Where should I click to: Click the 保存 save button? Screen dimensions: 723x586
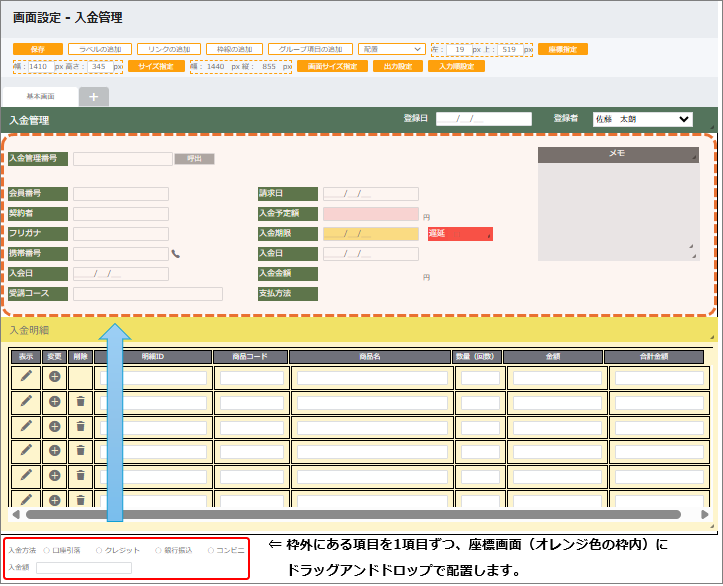click(x=38, y=48)
